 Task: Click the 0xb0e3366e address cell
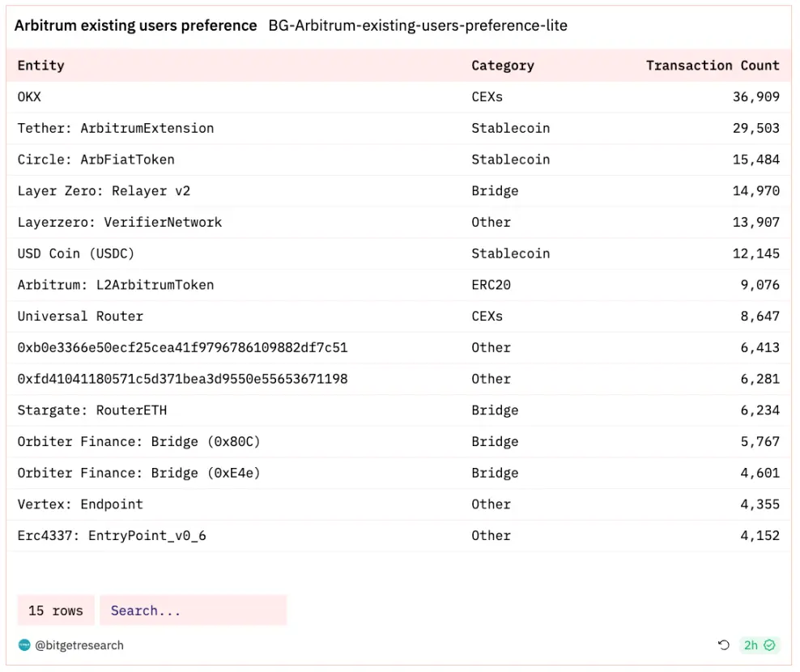pos(182,347)
